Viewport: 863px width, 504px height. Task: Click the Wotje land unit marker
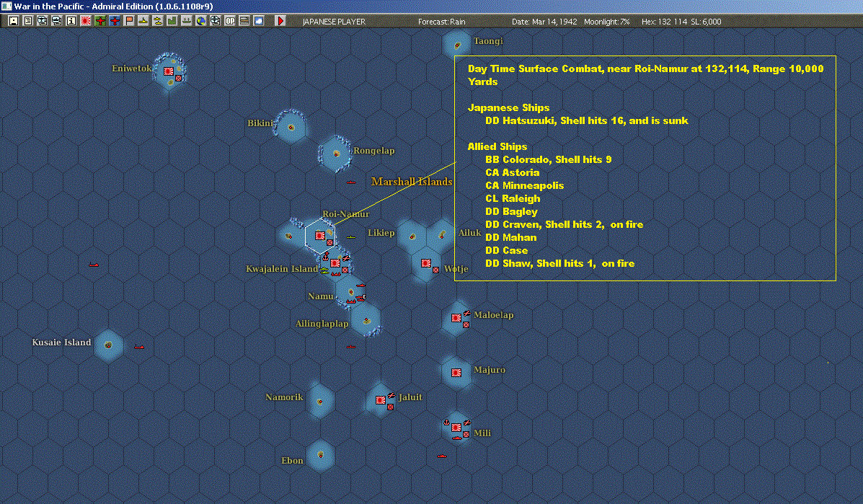(x=436, y=270)
